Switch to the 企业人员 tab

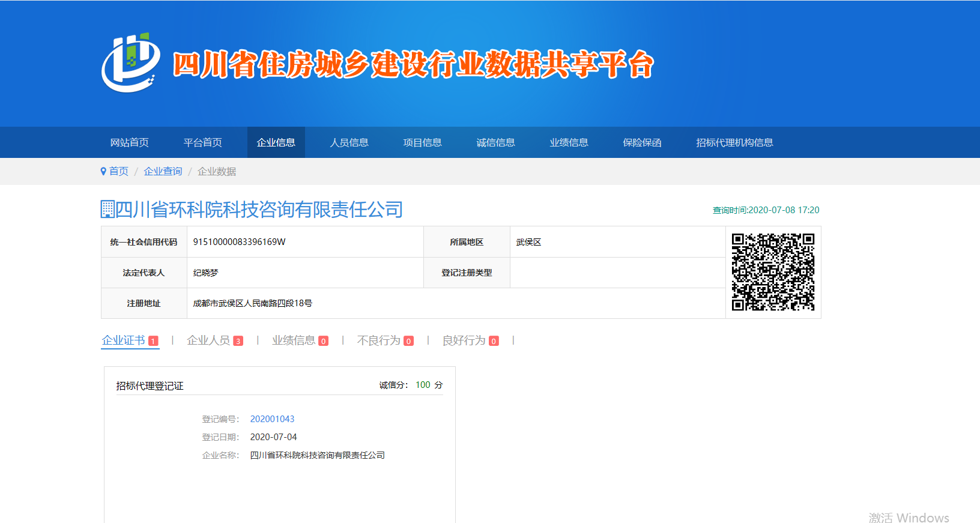208,340
